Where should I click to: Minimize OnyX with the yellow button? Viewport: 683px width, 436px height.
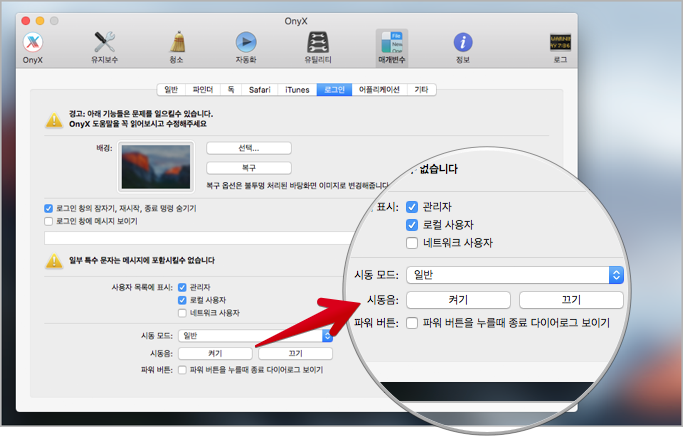[x=40, y=20]
